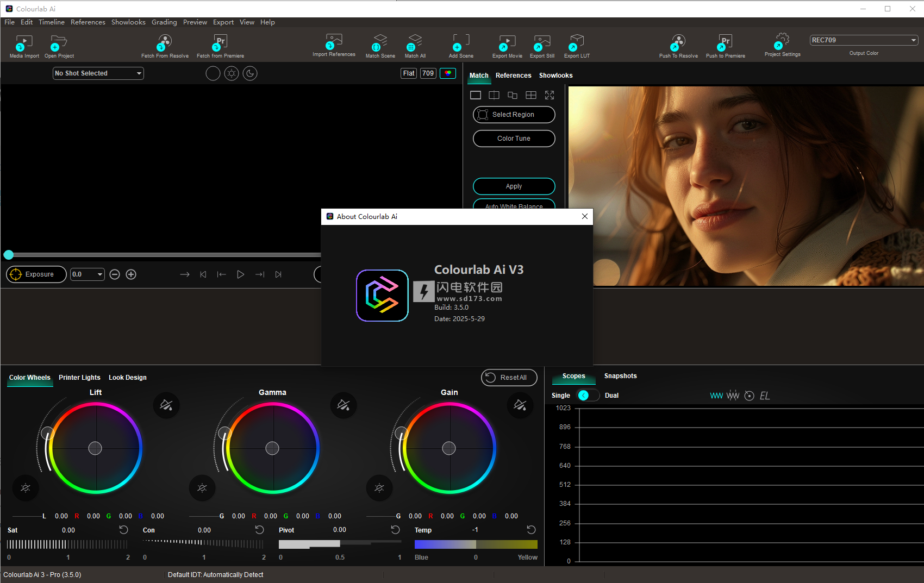This screenshot has width=924, height=583.
Task: Click the Gamma wheel color picker eyedropper icon
Action: (x=344, y=405)
